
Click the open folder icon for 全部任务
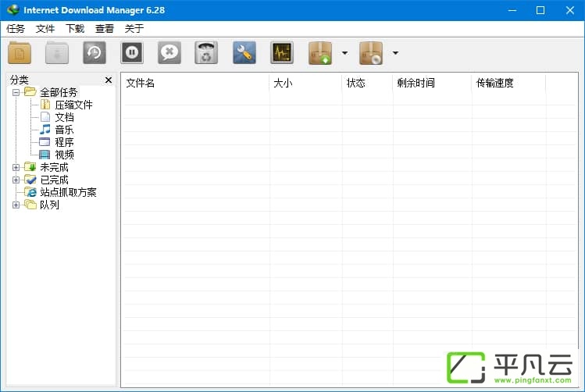tap(30, 91)
